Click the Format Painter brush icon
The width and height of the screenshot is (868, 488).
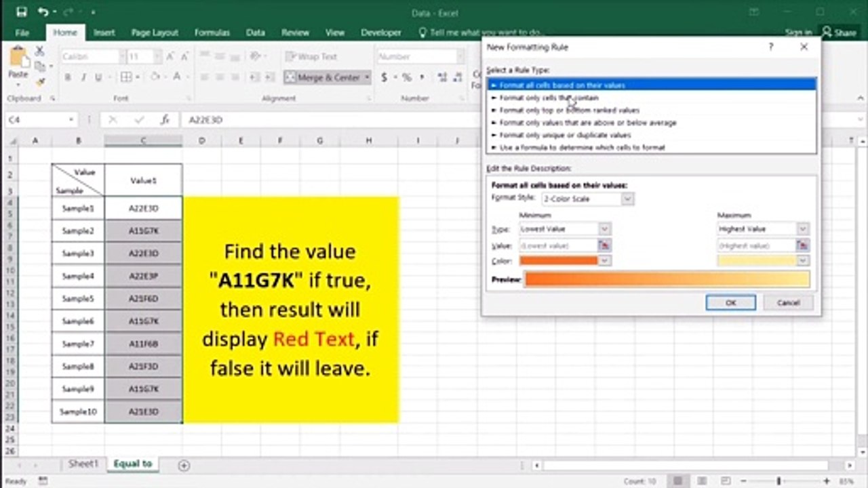coord(40,81)
